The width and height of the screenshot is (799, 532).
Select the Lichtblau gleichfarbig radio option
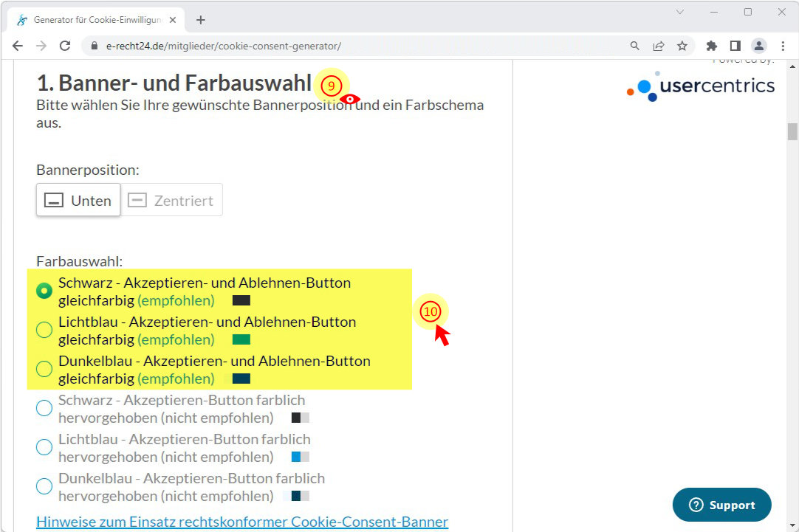click(x=44, y=330)
